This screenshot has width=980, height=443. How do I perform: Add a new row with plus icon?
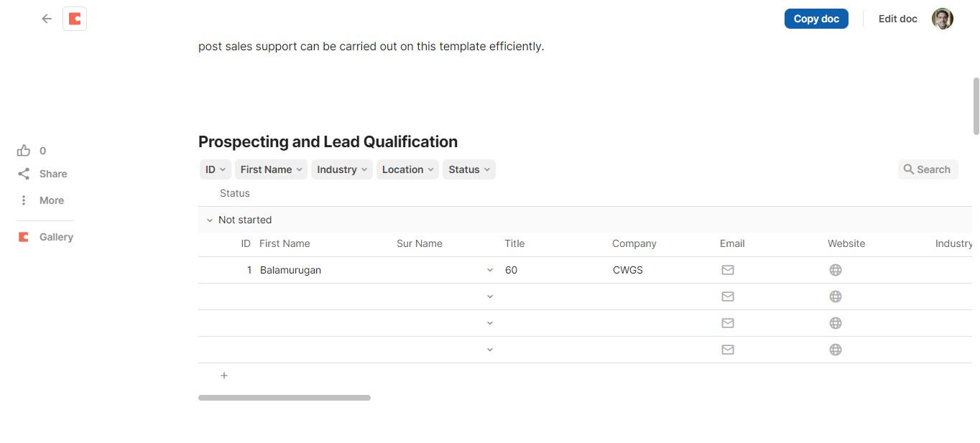coord(224,376)
